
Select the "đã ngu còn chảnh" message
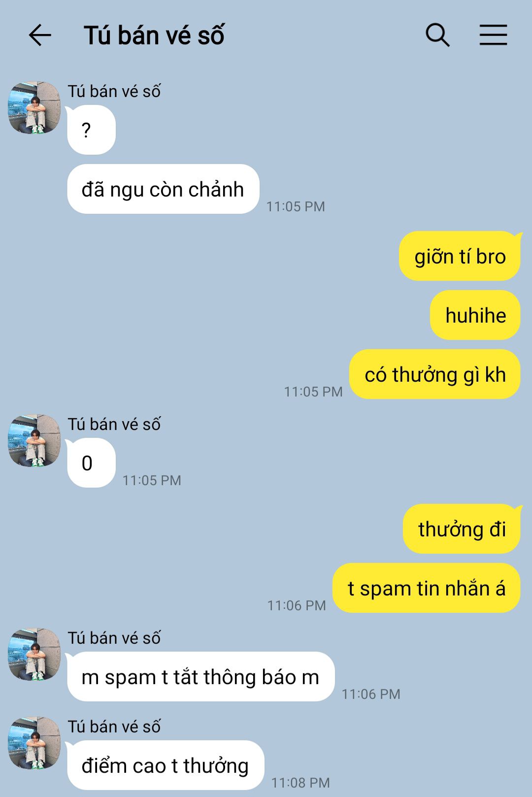click(163, 189)
